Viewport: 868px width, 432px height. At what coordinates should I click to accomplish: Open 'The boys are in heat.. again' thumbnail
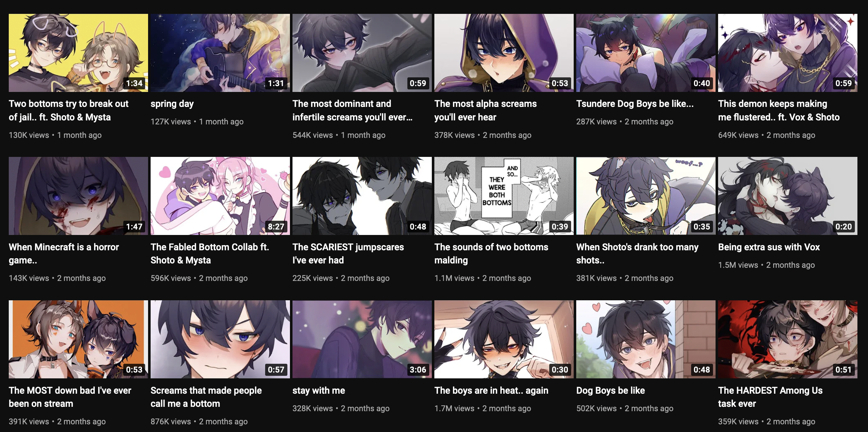tap(504, 339)
